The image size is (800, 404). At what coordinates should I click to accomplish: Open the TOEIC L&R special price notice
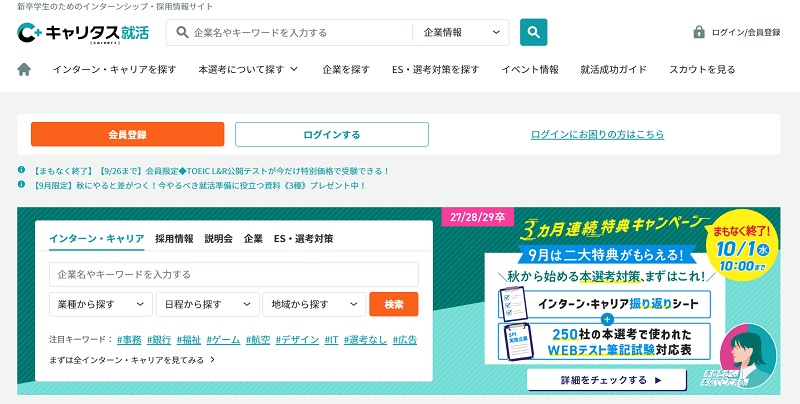211,171
